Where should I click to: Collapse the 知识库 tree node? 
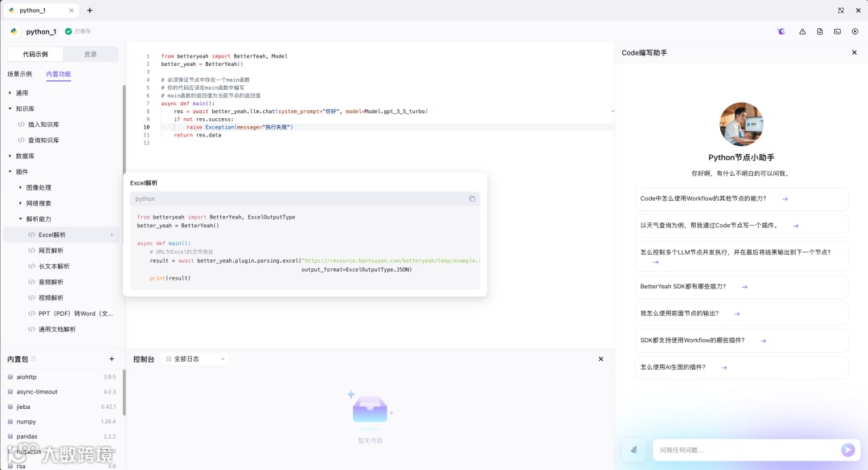pyautogui.click(x=10, y=108)
